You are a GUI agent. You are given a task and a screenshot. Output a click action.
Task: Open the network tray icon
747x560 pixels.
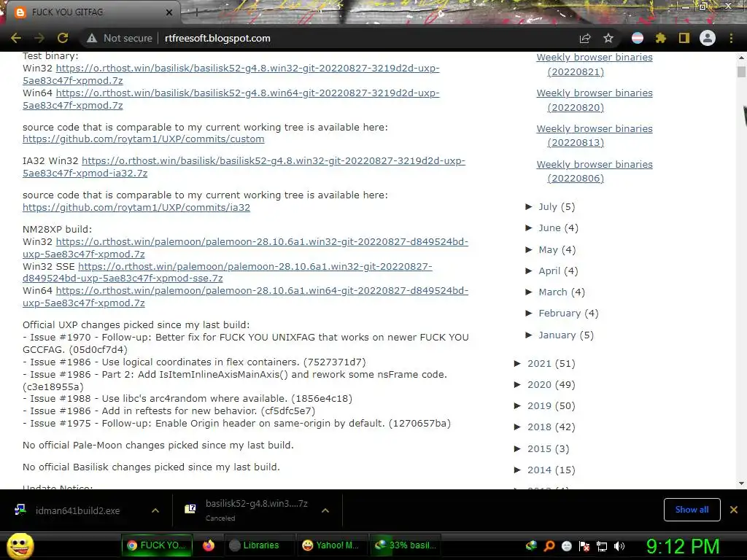tap(602, 546)
